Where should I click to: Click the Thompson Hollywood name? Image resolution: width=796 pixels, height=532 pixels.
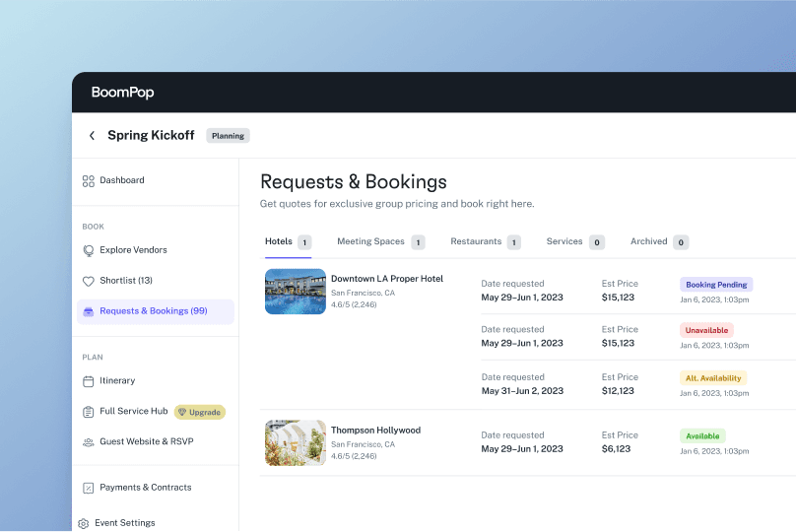pos(375,430)
